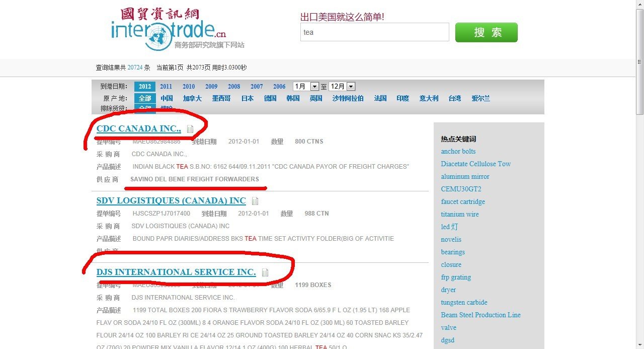
Task: Select the 2011 arrival year tab
Action: point(166,86)
